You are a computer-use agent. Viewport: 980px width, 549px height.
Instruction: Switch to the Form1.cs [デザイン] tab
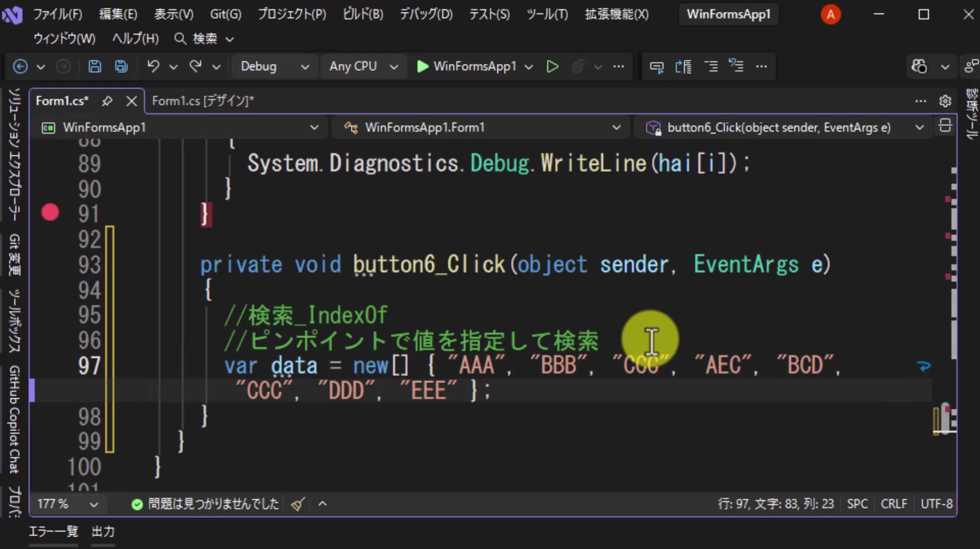tap(203, 101)
